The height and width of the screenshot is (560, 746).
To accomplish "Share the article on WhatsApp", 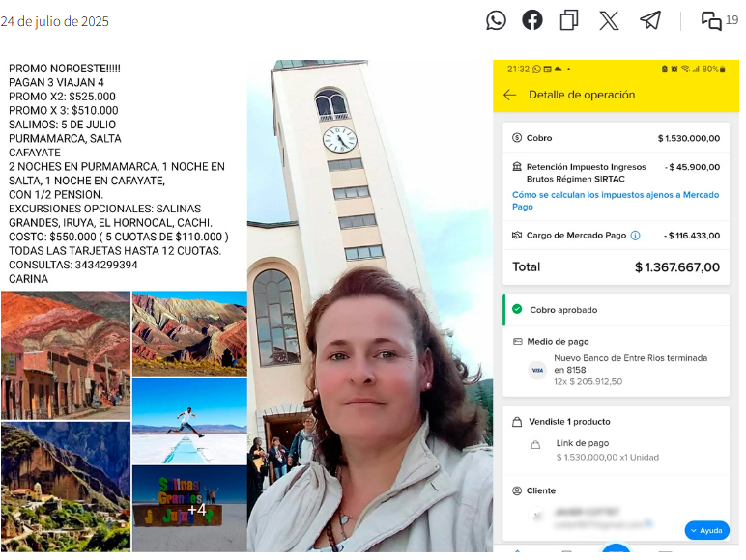I will coord(496,20).
